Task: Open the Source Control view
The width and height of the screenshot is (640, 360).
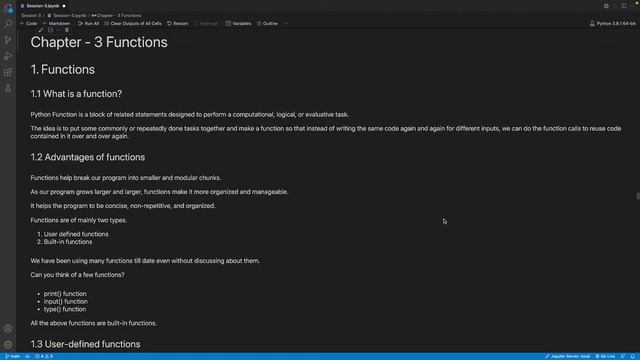Action: point(8,40)
